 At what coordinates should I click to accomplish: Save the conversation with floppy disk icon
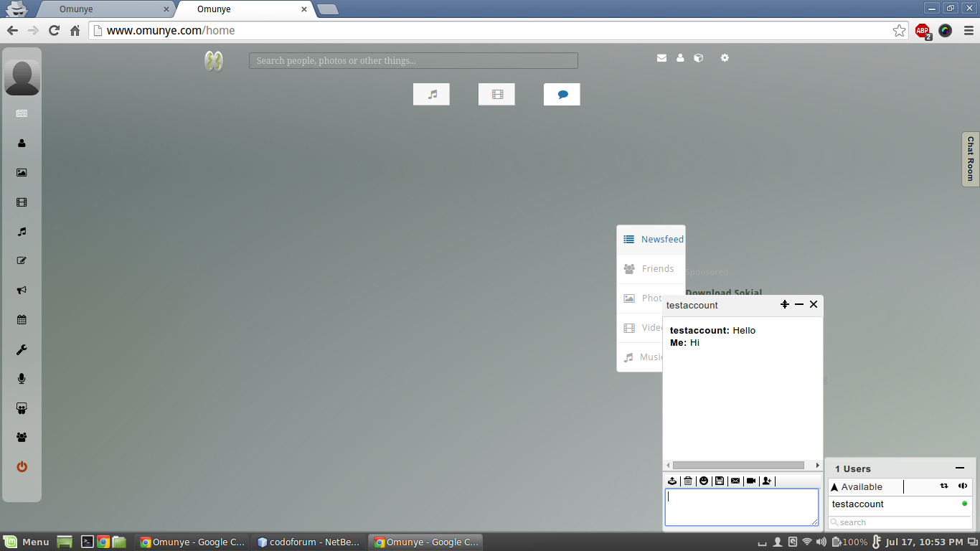720,481
